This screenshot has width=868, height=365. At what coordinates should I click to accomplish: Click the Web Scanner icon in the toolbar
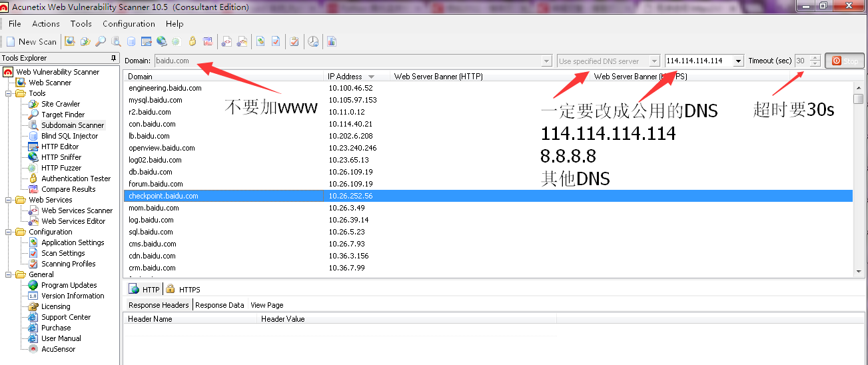pyautogui.click(x=70, y=41)
